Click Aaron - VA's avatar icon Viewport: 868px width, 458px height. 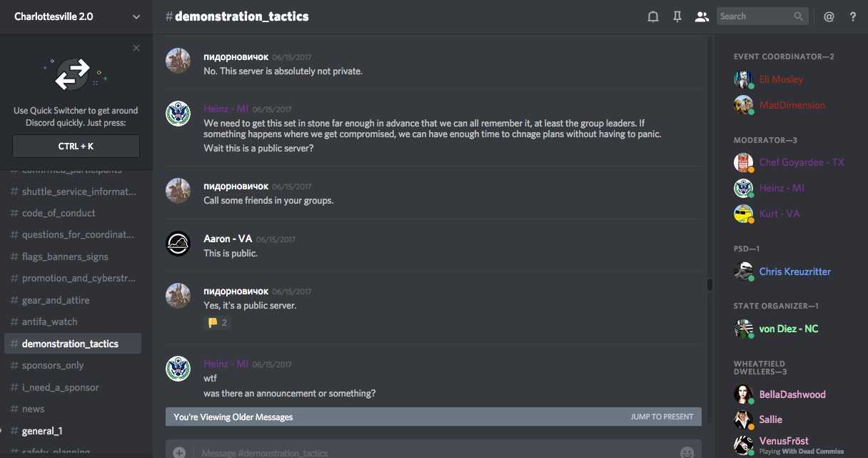178,244
